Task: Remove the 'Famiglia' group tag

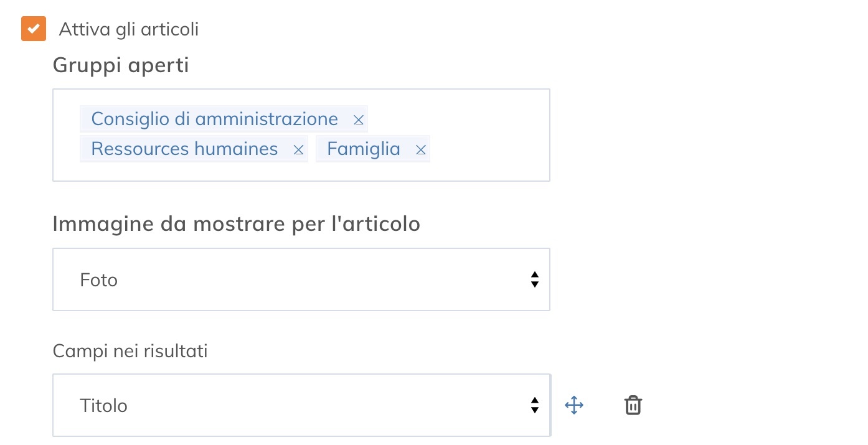Action: [x=421, y=149]
